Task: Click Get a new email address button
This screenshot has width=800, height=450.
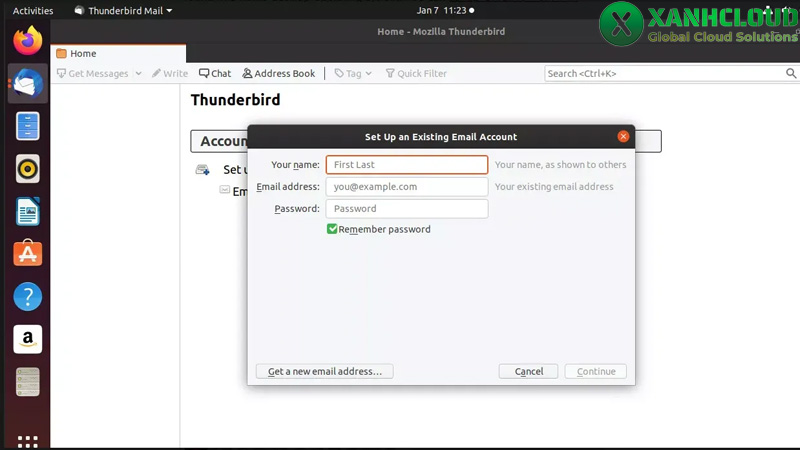Action: [x=324, y=371]
